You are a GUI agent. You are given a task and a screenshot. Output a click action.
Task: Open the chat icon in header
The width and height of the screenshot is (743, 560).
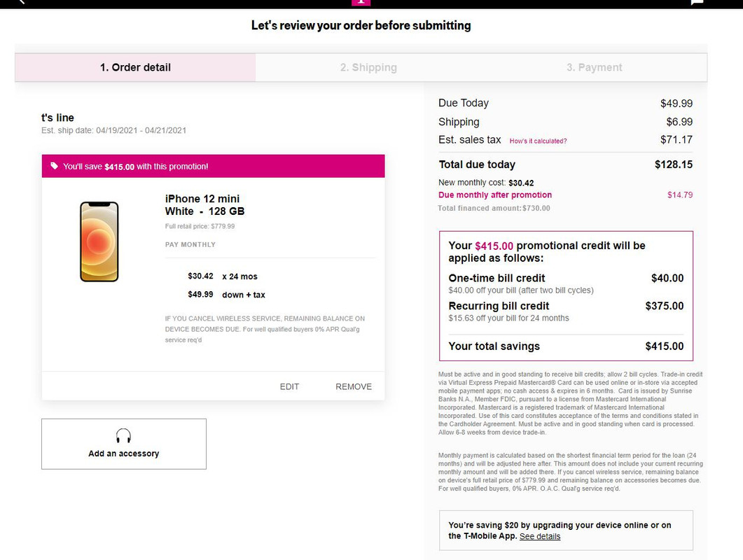click(697, 2)
